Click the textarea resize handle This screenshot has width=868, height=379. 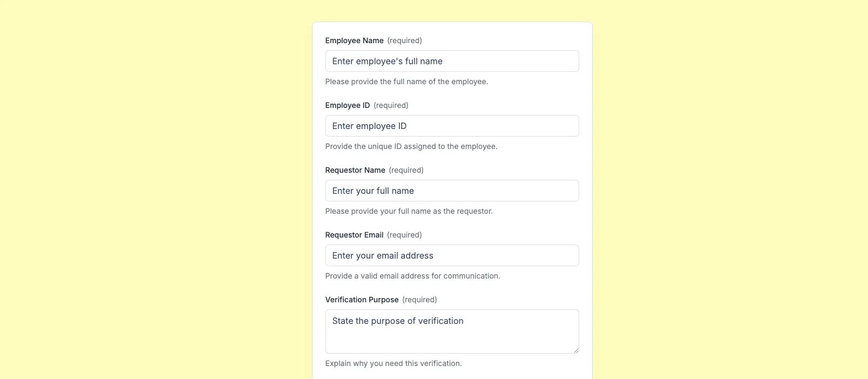575,350
